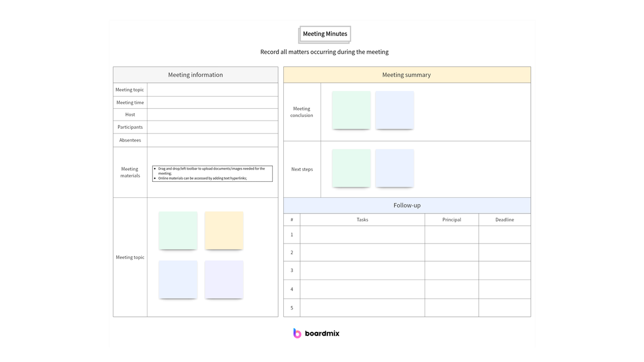Select the green sticky note beside Next steps
644x362 pixels.
352,168
